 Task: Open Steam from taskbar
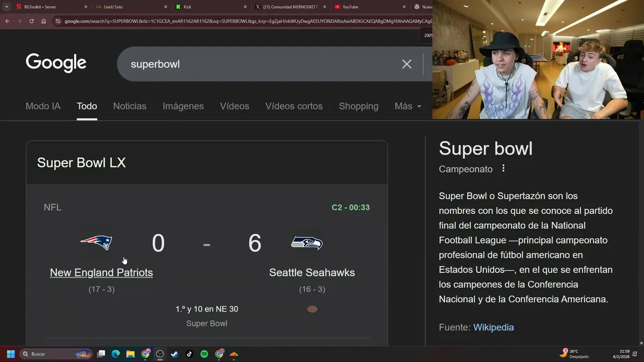tap(175, 354)
